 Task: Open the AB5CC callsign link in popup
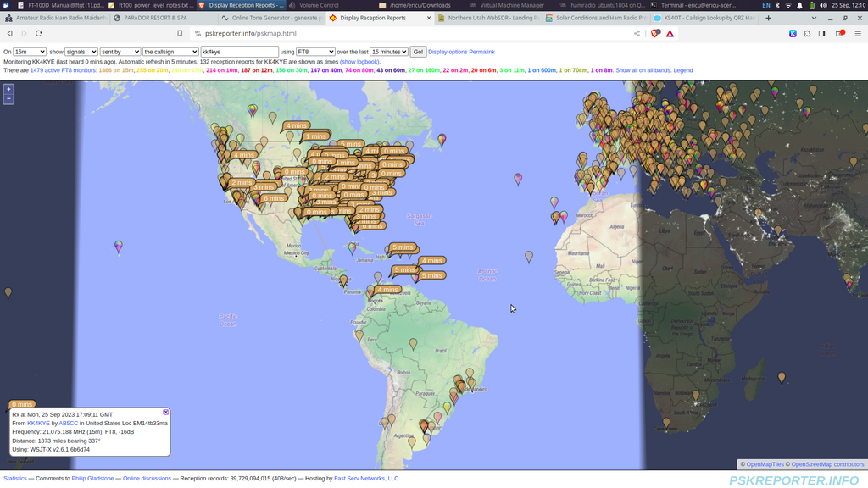click(69, 423)
